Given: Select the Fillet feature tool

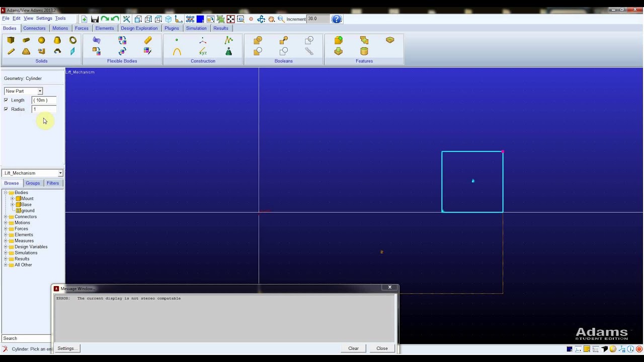Looking at the screenshot, I should pyautogui.click(x=338, y=40).
